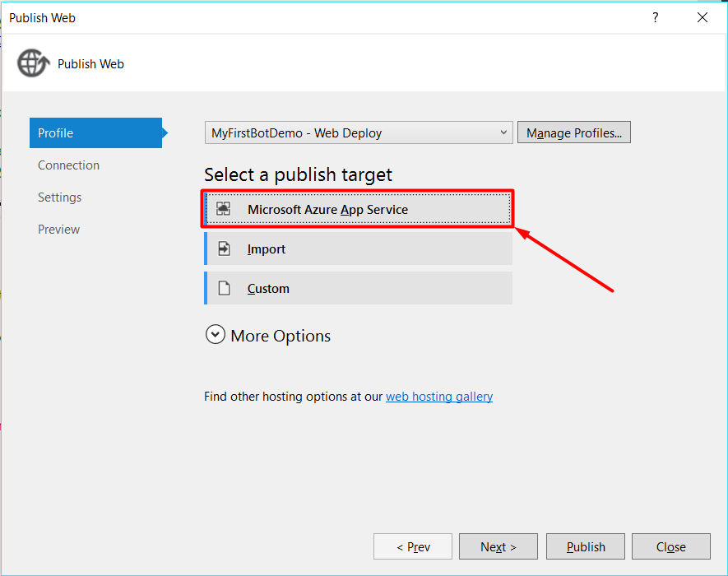Follow the web hosting gallery link
Viewport: 728px width, 576px height.
(x=439, y=397)
